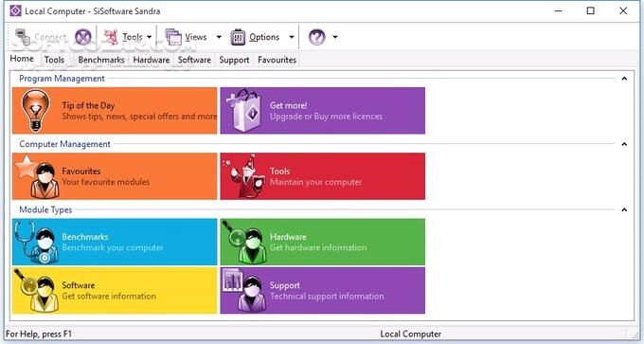Viewport: 644px width, 344px height.
Task: Click 'Local Computer' in status bar
Action: pyautogui.click(x=410, y=335)
